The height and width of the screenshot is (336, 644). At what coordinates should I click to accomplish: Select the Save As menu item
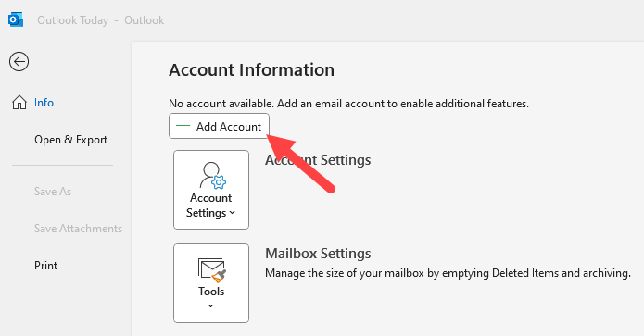53,192
